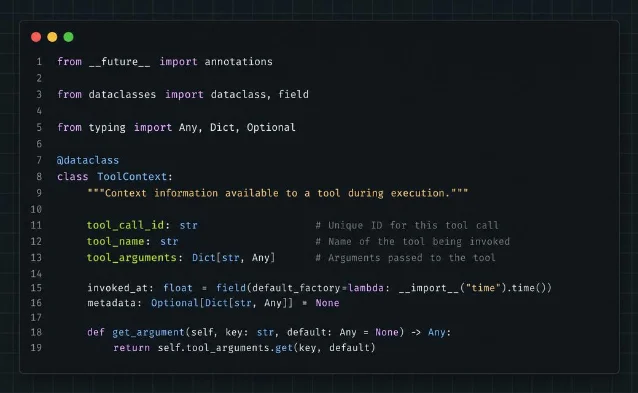Click the 'def' keyword on line 18
The image size is (638, 393).
[x=96, y=332]
